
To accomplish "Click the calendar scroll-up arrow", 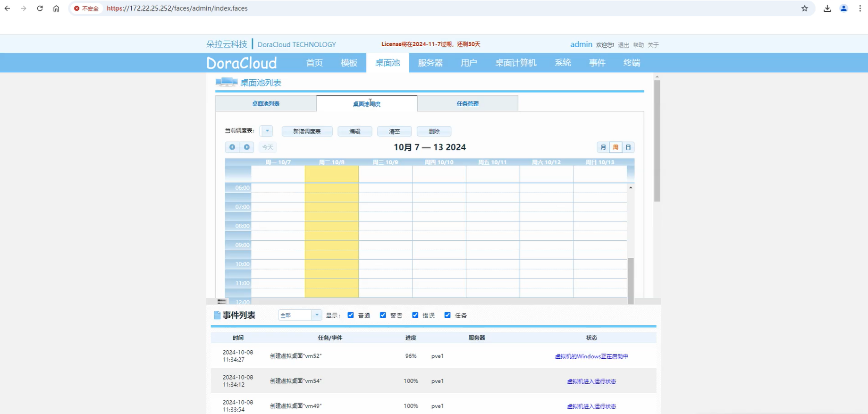I will (631, 187).
